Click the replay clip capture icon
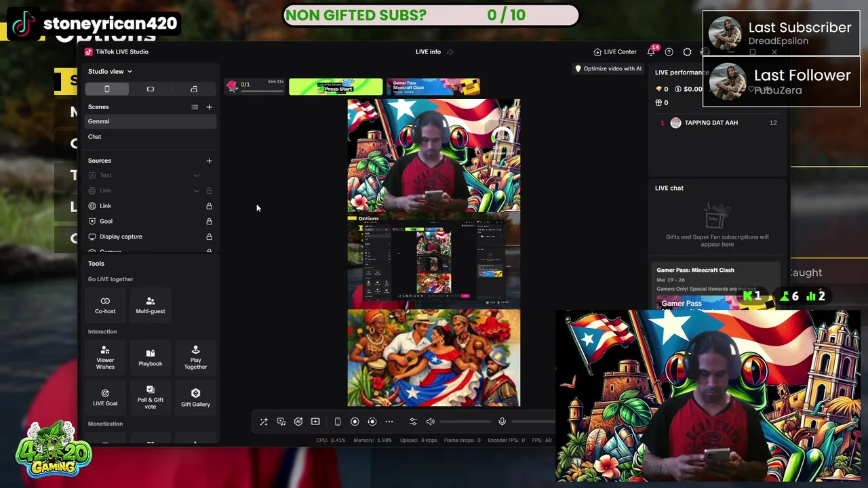 [372, 422]
